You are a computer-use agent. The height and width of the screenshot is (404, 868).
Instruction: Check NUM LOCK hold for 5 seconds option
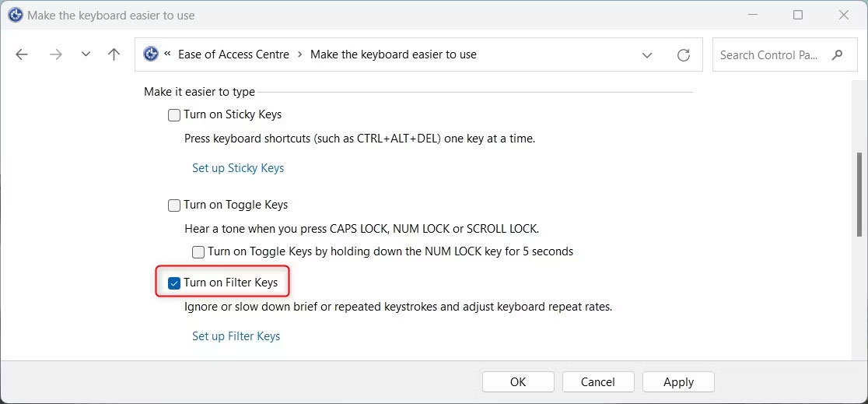[198, 252]
